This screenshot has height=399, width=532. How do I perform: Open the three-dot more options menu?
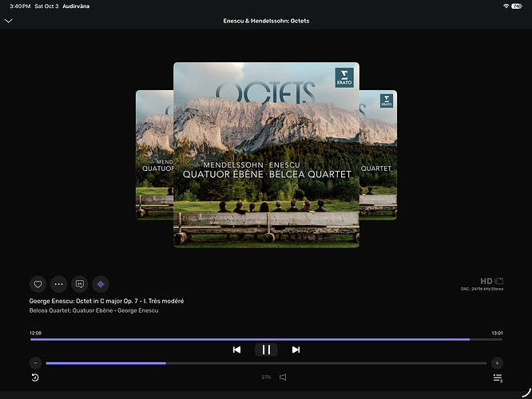[58, 284]
